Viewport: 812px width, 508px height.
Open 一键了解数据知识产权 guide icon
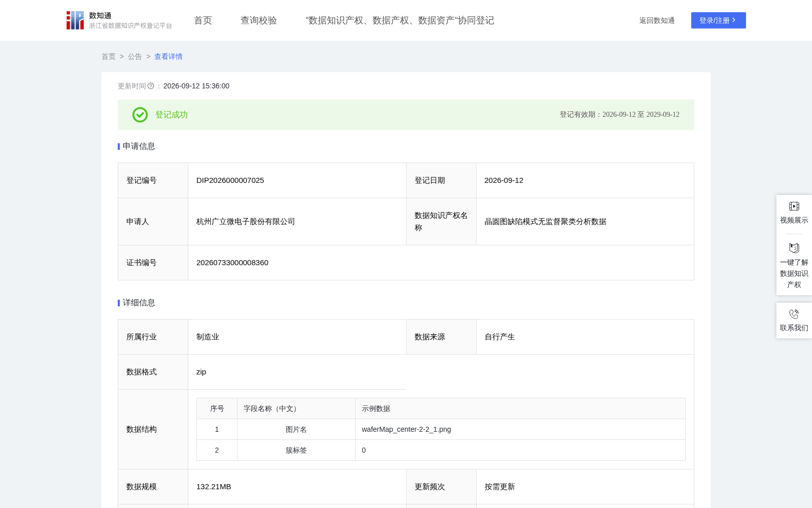coord(794,248)
